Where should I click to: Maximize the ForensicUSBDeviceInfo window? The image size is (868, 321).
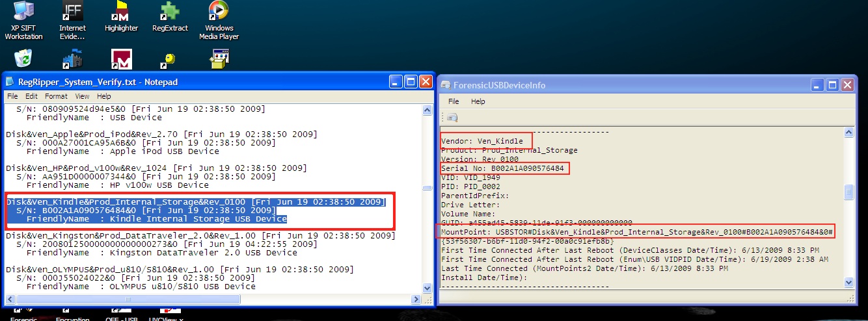pos(832,85)
